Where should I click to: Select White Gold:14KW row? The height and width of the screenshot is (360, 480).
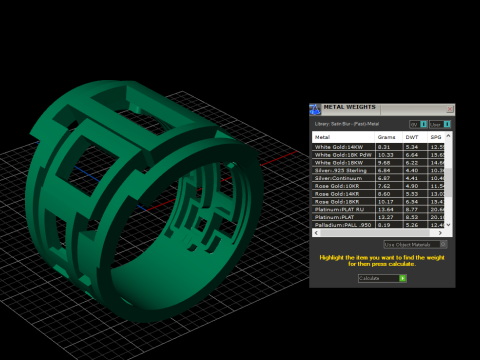coord(378,147)
